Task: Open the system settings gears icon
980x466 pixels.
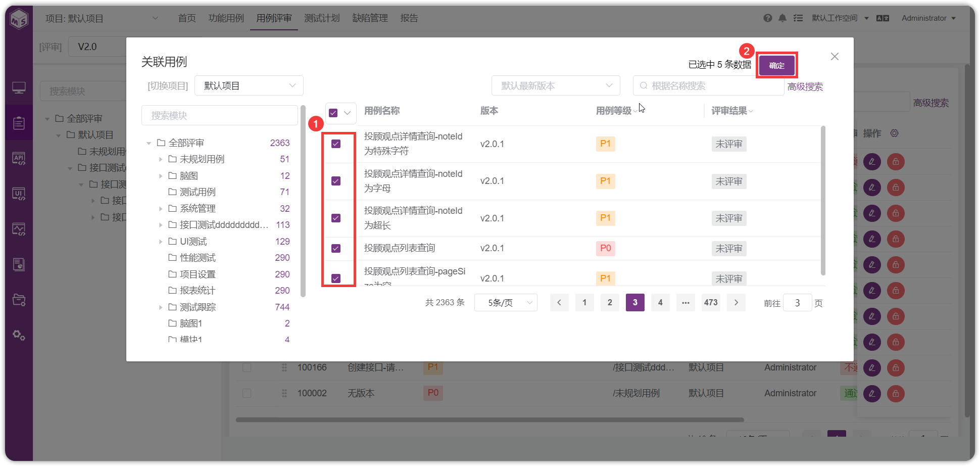Action: (19, 335)
